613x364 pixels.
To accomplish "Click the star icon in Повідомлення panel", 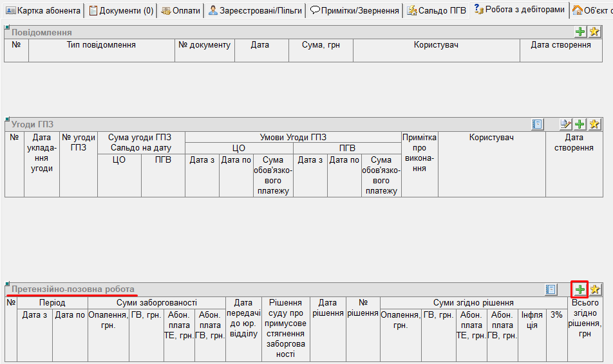I will click(594, 32).
